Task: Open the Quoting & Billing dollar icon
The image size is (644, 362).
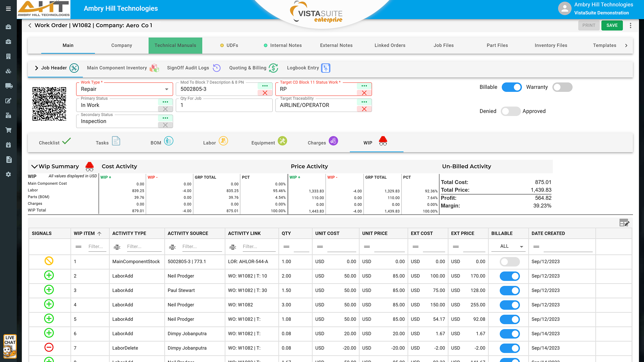Action: (x=273, y=68)
